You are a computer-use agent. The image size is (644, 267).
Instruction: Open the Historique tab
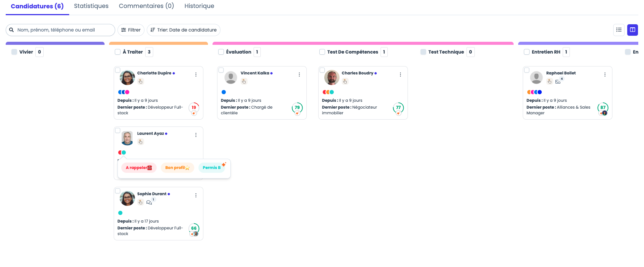[199, 6]
